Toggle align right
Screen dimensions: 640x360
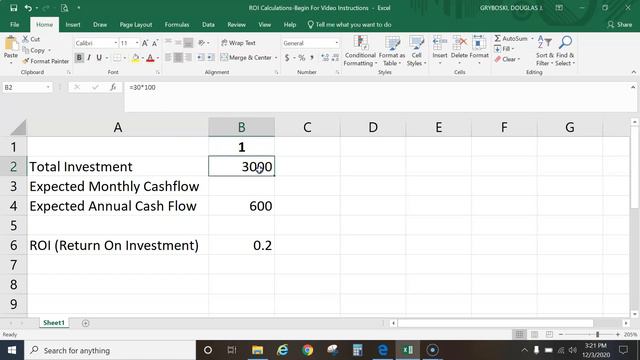(x=188, y=58)
